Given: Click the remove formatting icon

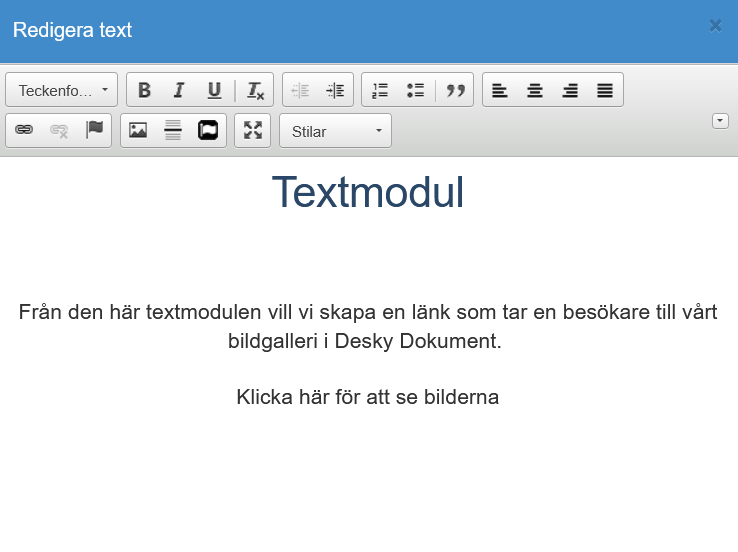Looking at the screenshot, I should tap(256, 90).
